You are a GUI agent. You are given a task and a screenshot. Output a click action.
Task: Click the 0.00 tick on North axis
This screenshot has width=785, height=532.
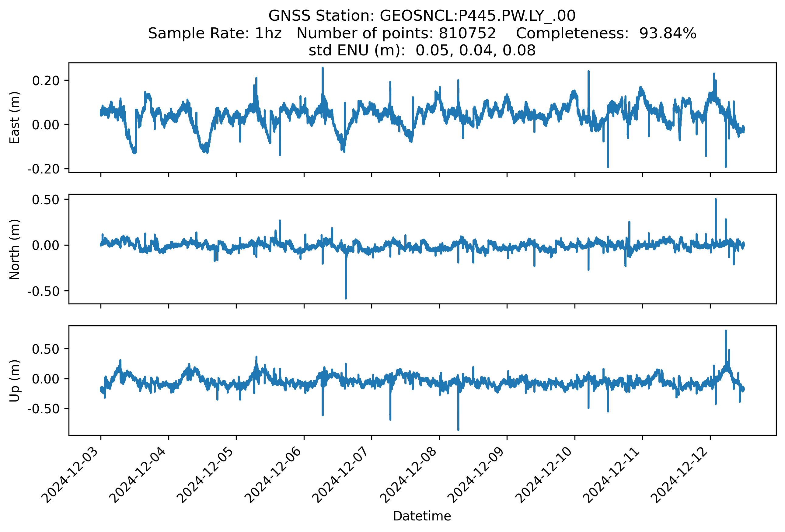coord(46,245)
